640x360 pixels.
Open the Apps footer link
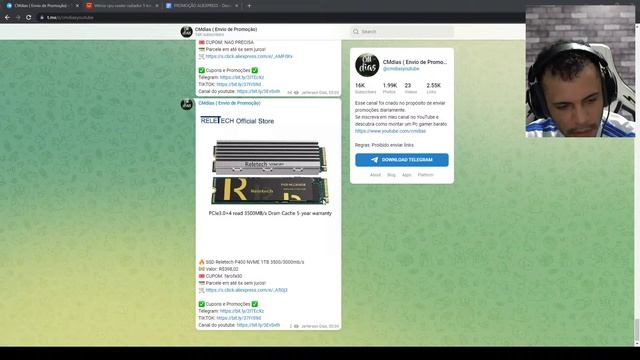point(407,175)
